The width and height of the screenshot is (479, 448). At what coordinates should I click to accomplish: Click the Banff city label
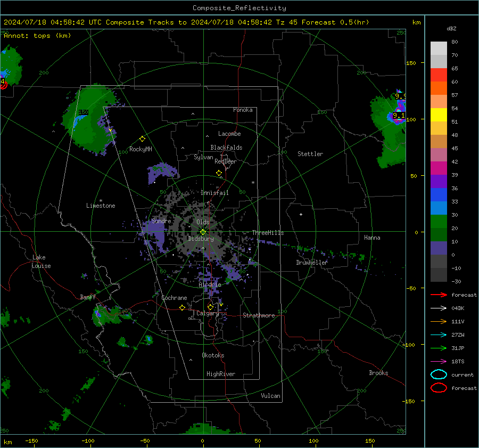(88, 297)
